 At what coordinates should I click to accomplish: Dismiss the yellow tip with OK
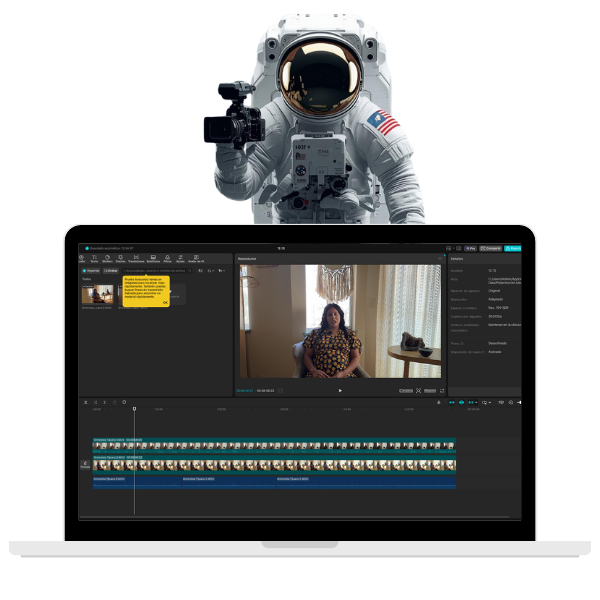tap(165, 303)
